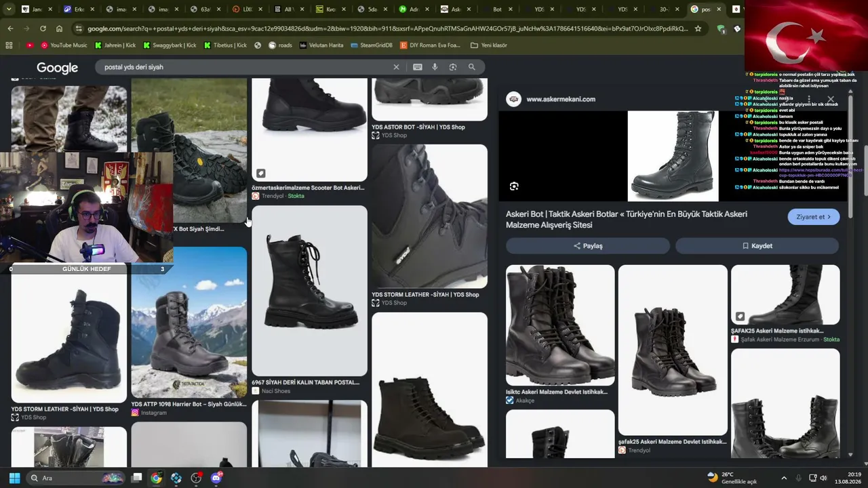Open the on-screen keyboard input tool
This screenshot has width=868, height=488.
(x=417, y=67)
